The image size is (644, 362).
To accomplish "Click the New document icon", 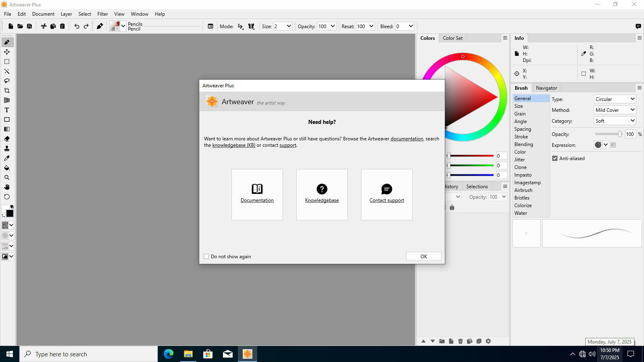I will [x=11, y=26].
